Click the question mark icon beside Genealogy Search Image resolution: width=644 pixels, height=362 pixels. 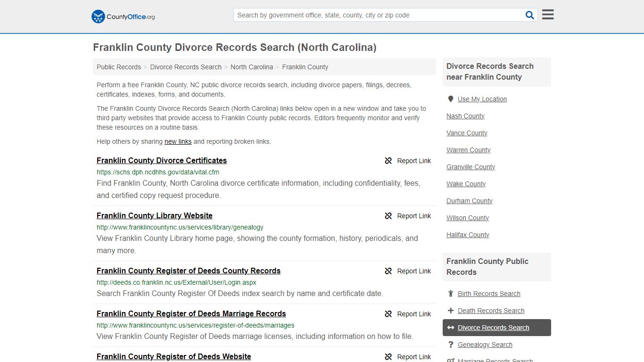451,345
